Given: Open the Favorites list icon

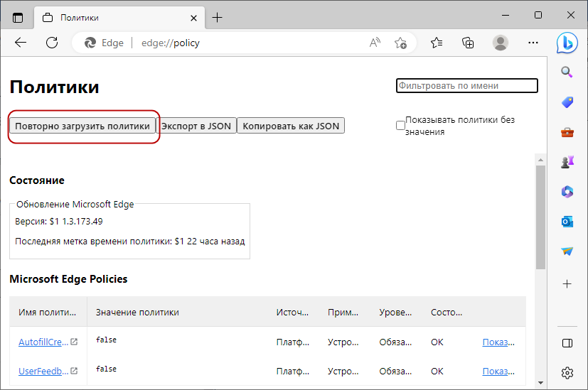Looking at the screenshot, I should 437,43.
